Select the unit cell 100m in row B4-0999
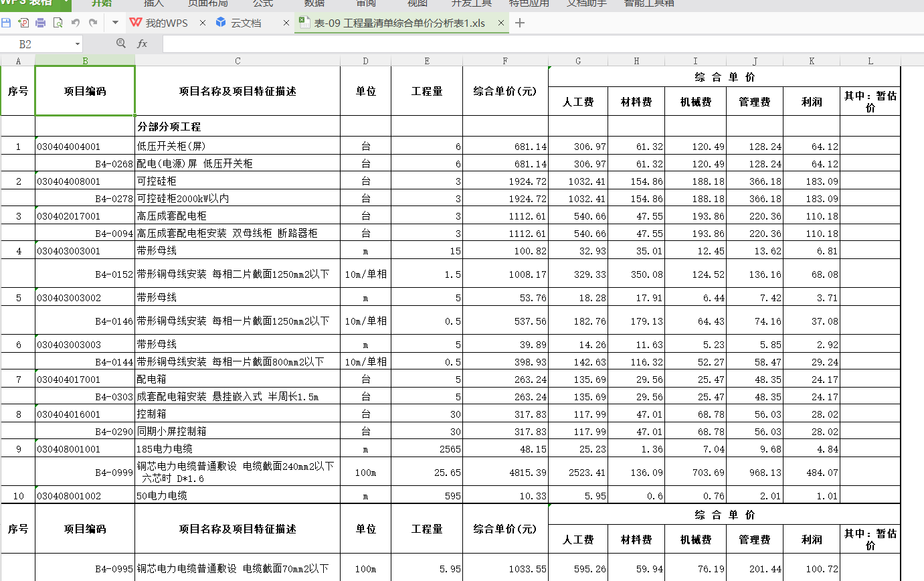Viewport: 924px width, 581px height. pos(365,473)
